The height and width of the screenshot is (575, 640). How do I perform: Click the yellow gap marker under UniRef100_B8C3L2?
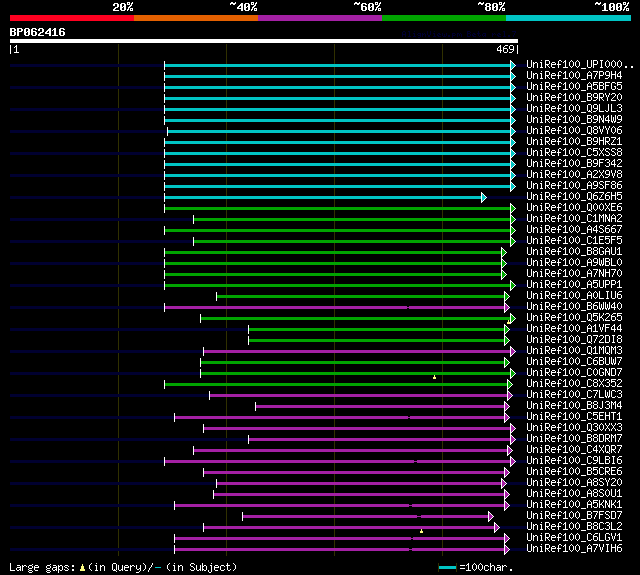point(421,531)
